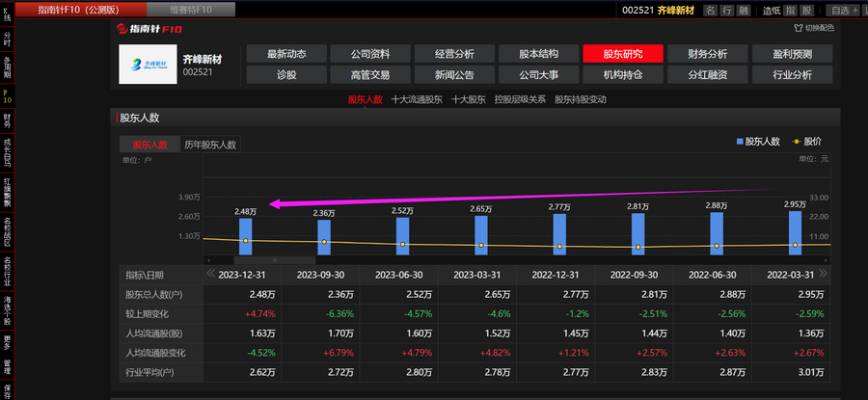Go to 控股层级关系 sub-navigation link

click(x=521, y=99)
